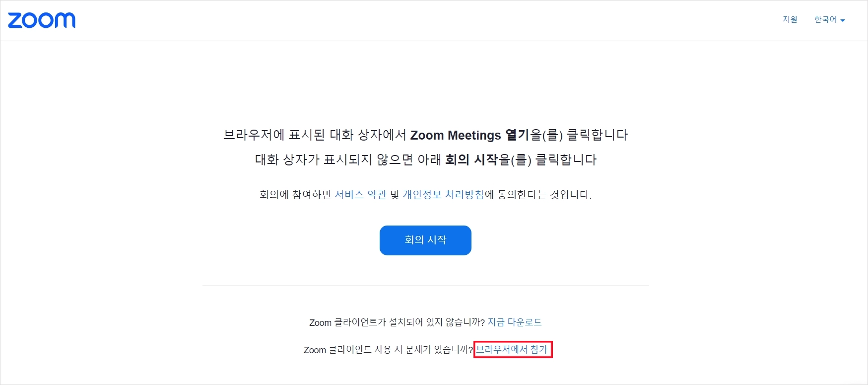The image size is (868, 385).
Task: Click 클릭합니다 ending the first heading line
Action: click(x=597, y=135)
